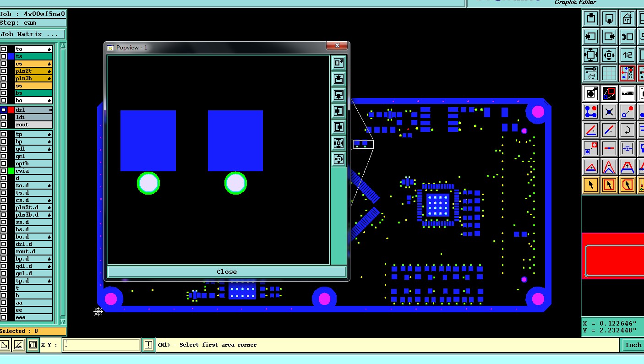
Task: Click the pan right icon in right toolbar
Action: 609,37
